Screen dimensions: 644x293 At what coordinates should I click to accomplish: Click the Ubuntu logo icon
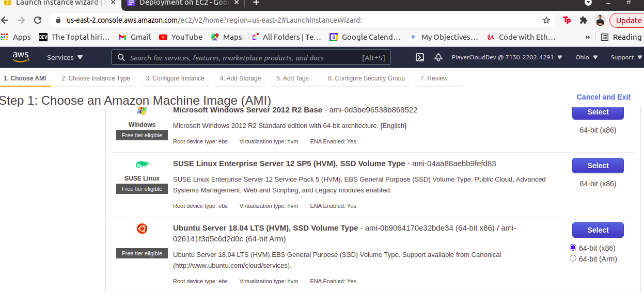142,228
